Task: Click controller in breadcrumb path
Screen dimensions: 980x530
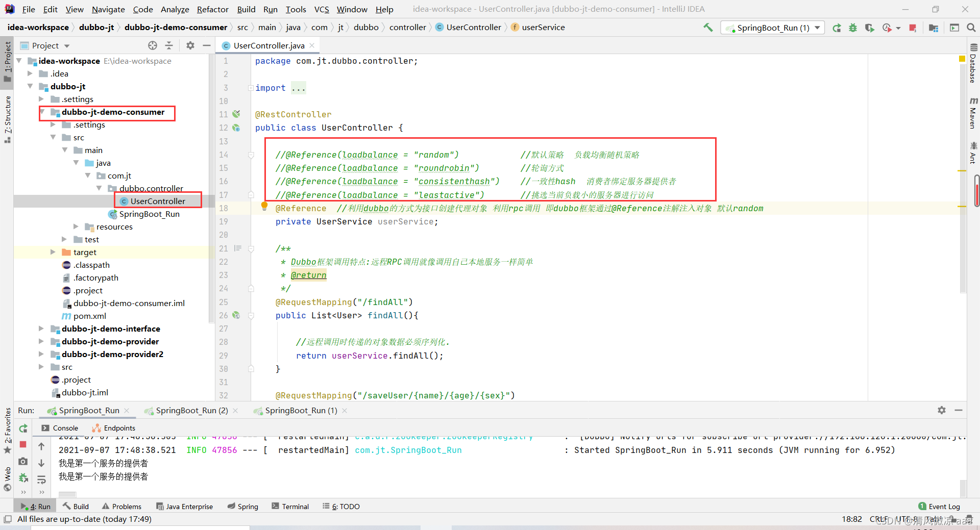Action: (x=407, y=28)
